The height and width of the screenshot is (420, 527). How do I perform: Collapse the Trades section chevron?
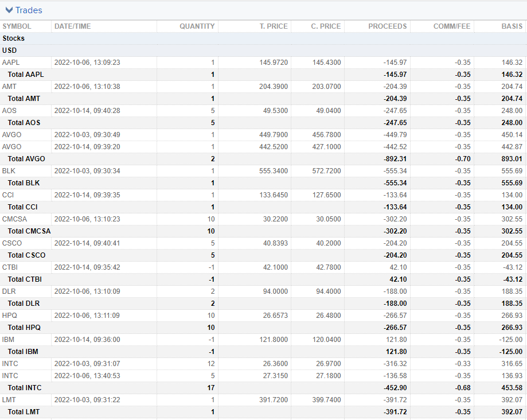[x=9, y=10]
